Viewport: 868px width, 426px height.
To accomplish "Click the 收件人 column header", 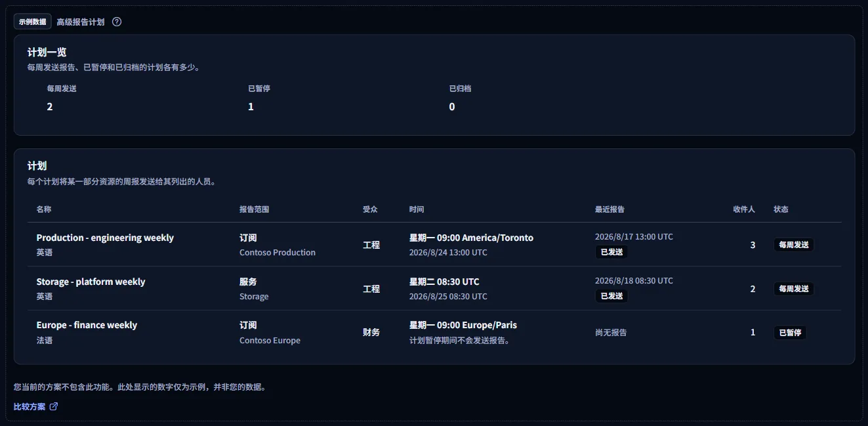I will pos(744,209).
